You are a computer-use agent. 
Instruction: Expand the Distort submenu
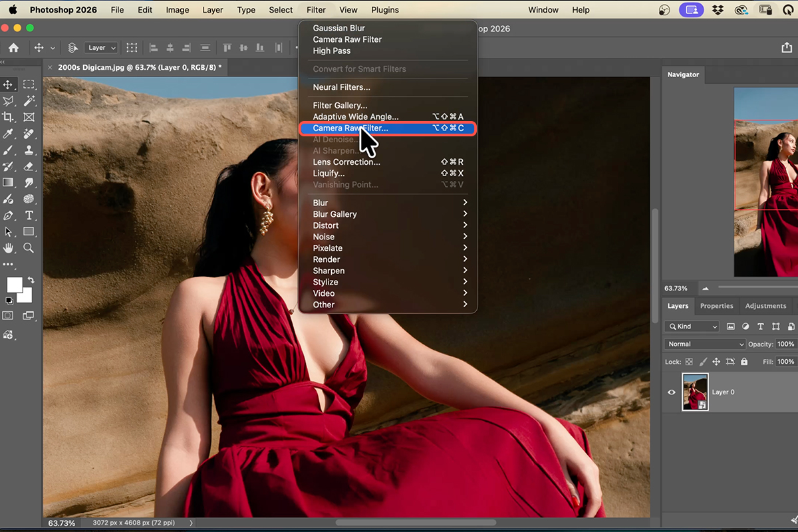pos(388,225)
